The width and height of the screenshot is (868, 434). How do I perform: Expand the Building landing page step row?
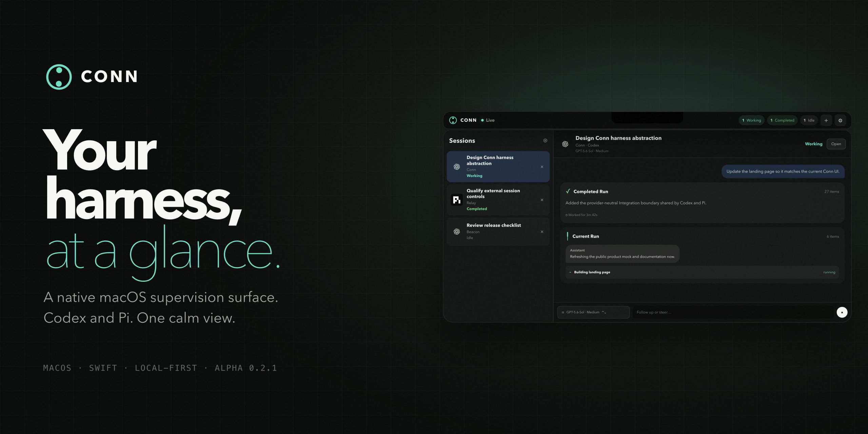702,272
